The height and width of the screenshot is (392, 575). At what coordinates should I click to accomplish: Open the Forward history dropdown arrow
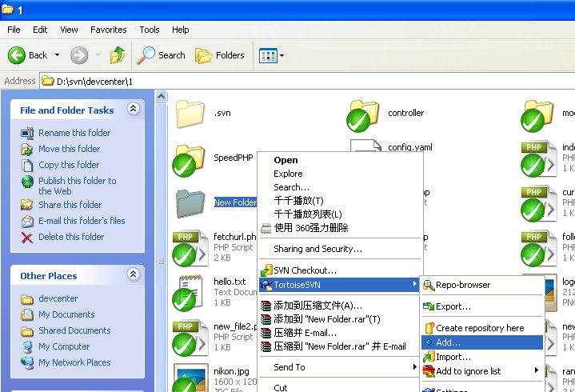[x=98, y=55]
